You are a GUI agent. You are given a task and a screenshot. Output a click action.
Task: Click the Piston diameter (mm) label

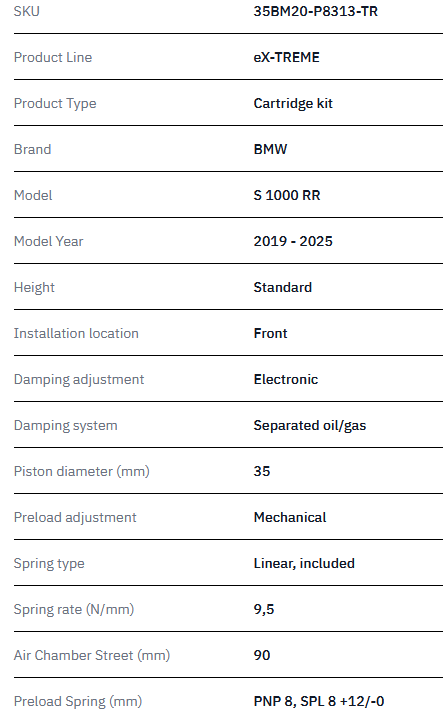pyautogui.click(x=82, y=471)
